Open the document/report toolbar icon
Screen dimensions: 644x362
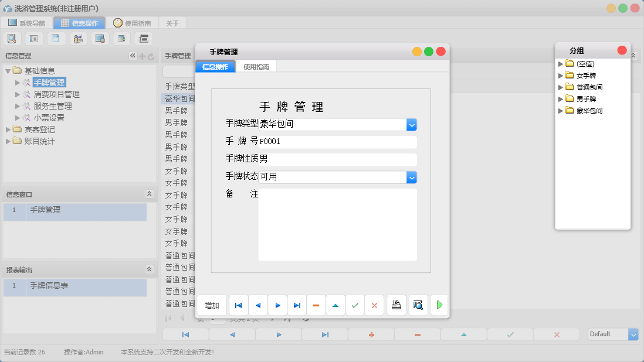56,38
